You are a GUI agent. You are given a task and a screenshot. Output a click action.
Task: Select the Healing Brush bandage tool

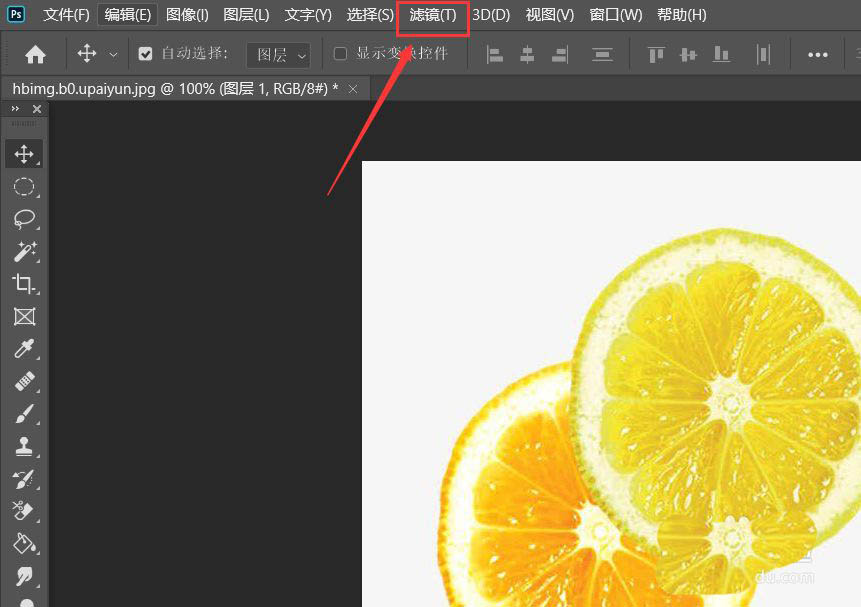pyautogui.click(x=24, y=381)
